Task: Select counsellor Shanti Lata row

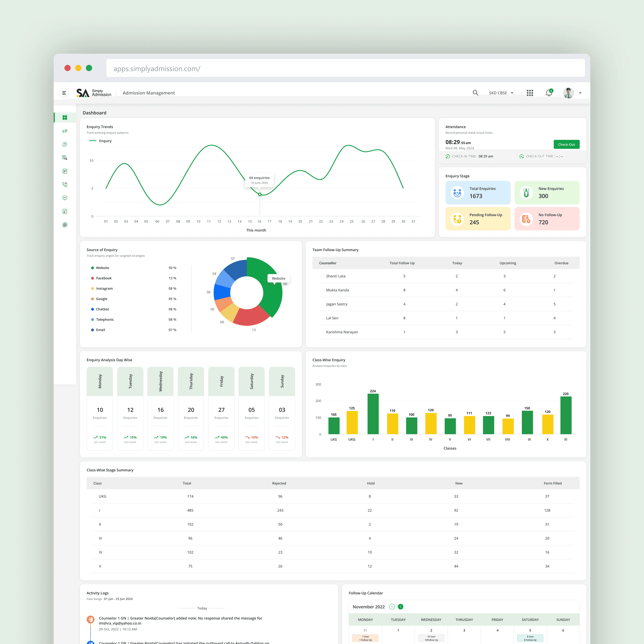Action: pyautogui.click(x=446, y=276)
